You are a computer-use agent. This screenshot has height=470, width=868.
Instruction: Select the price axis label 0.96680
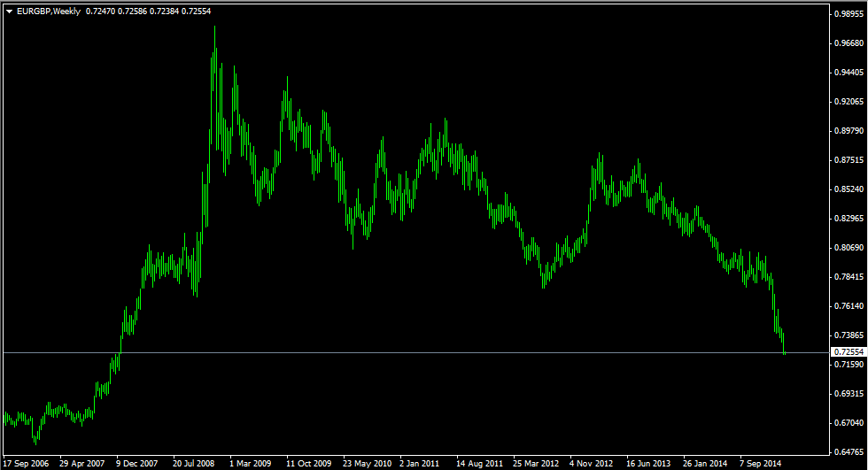coord(849,43)
